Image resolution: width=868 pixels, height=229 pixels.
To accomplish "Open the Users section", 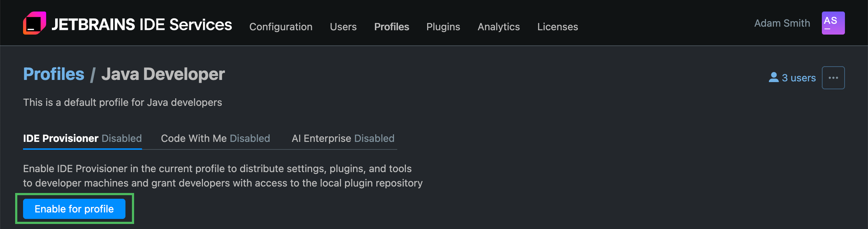I will pos(343,27).
